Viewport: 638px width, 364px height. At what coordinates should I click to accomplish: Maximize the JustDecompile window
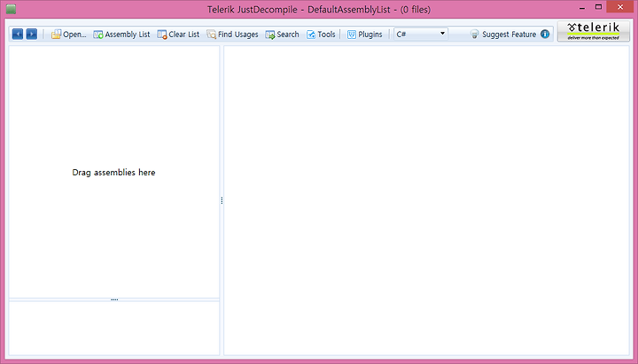(598, 7)
